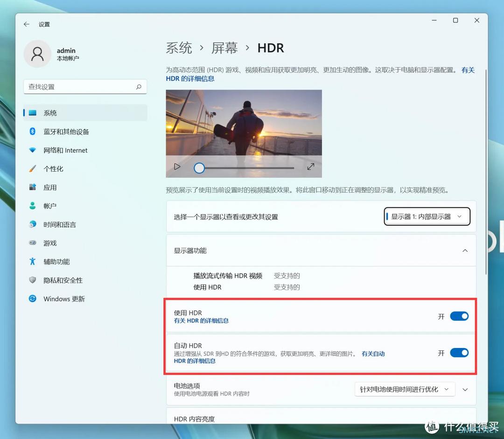The image size is (504, 439).
Task: Click the settings page vertical scrollbar
Action: 486,172
